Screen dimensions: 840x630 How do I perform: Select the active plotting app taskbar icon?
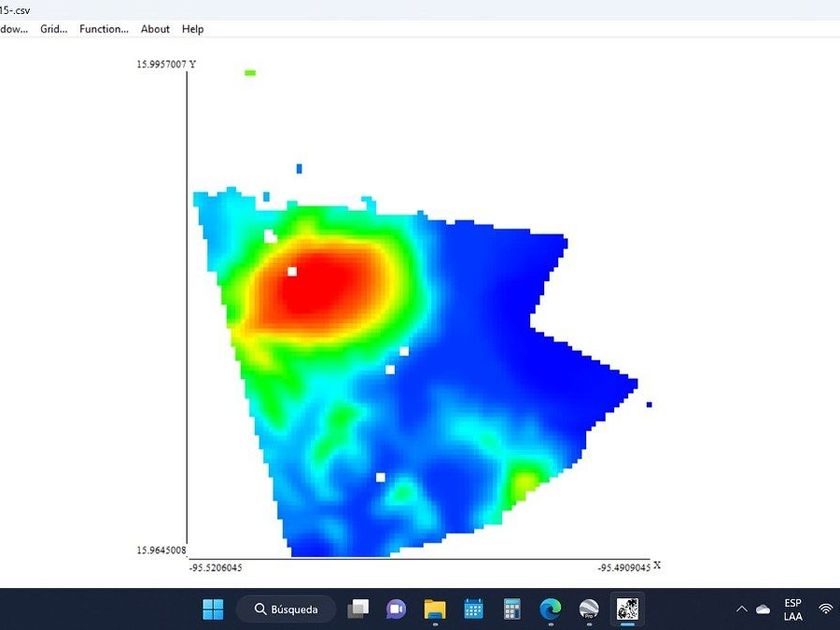[627, 609]
